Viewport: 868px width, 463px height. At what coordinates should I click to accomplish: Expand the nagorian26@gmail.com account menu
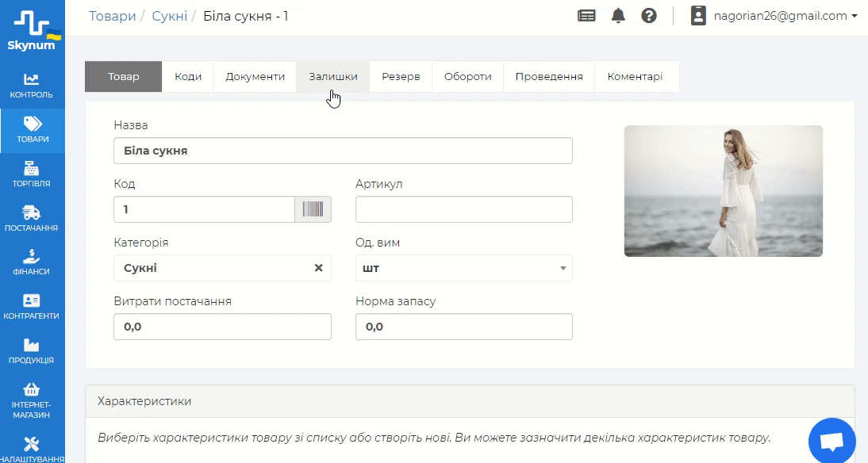tap(785, 16)
